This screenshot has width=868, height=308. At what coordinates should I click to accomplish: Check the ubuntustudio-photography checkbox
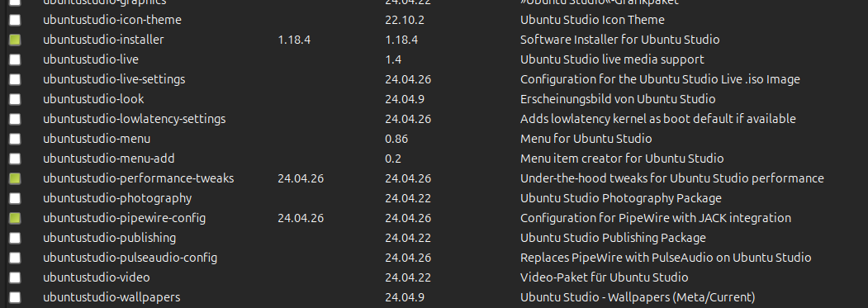pyautogui.click(x=15, y=198)
